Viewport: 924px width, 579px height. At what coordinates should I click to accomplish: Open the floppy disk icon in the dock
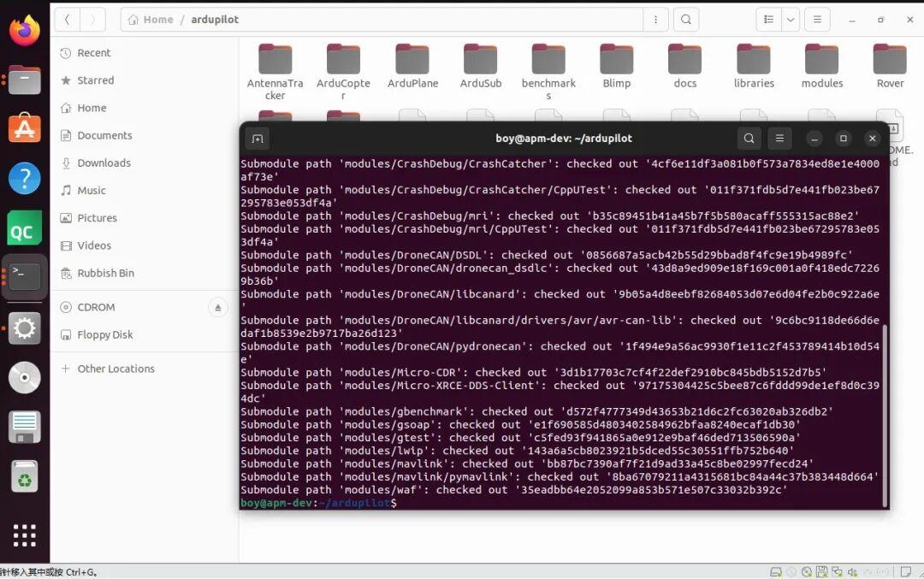coord(24,427)
